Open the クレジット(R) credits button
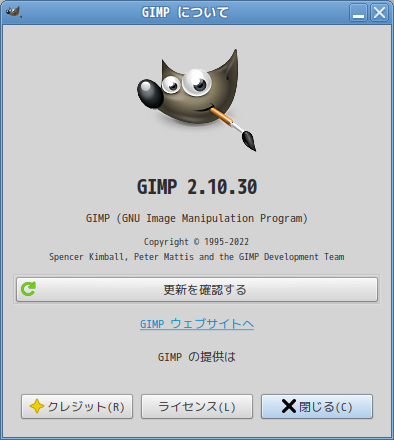The height and width of the screenshot is (440, 394). pos(77,406)
